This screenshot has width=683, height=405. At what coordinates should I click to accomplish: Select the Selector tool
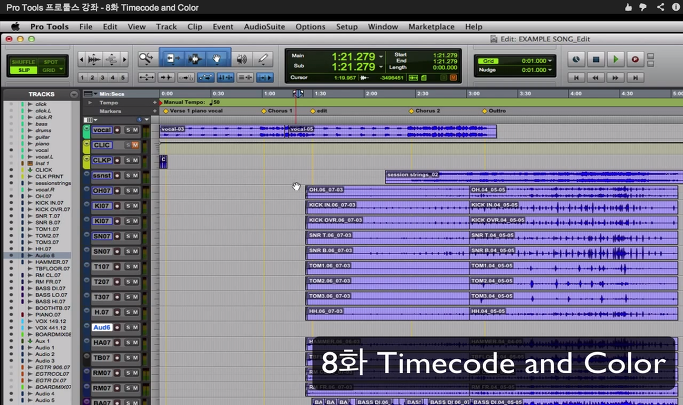pyautogui.click(x=194, y=58)
